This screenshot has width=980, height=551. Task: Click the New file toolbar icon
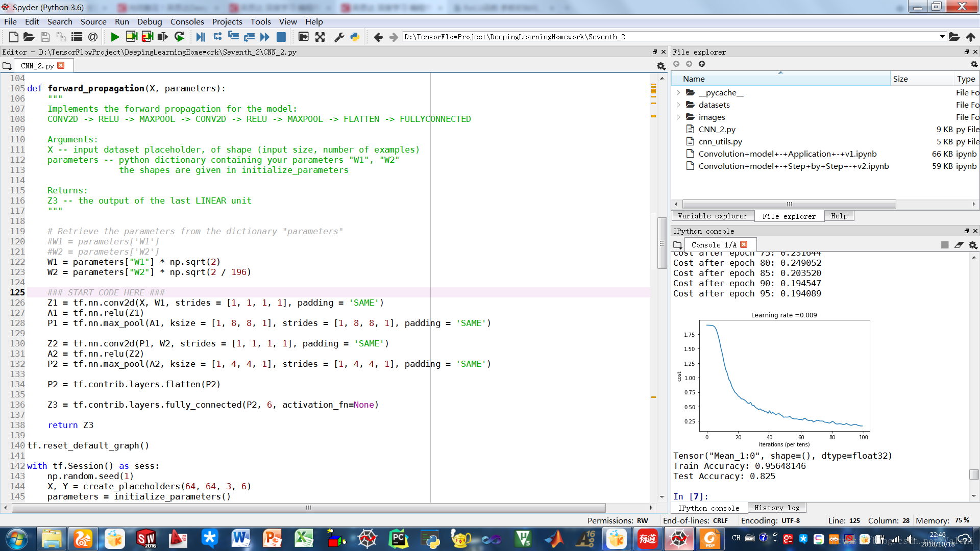[x=14, y=37]
